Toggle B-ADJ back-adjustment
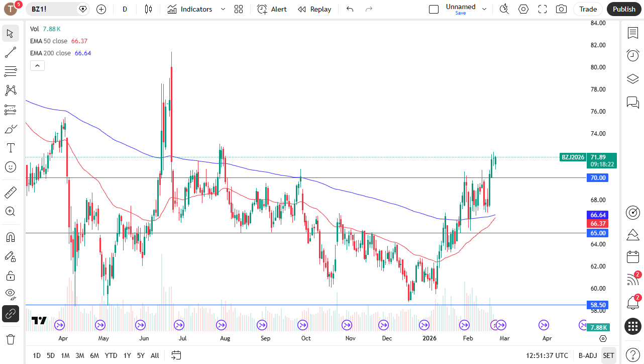The image size is (644, 364). [x=587, y=355]
